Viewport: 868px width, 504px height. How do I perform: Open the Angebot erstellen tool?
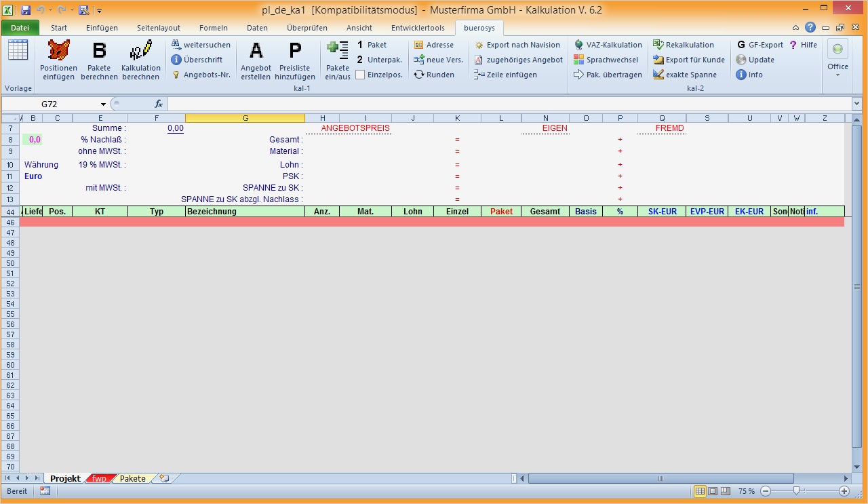coord(256,59)
